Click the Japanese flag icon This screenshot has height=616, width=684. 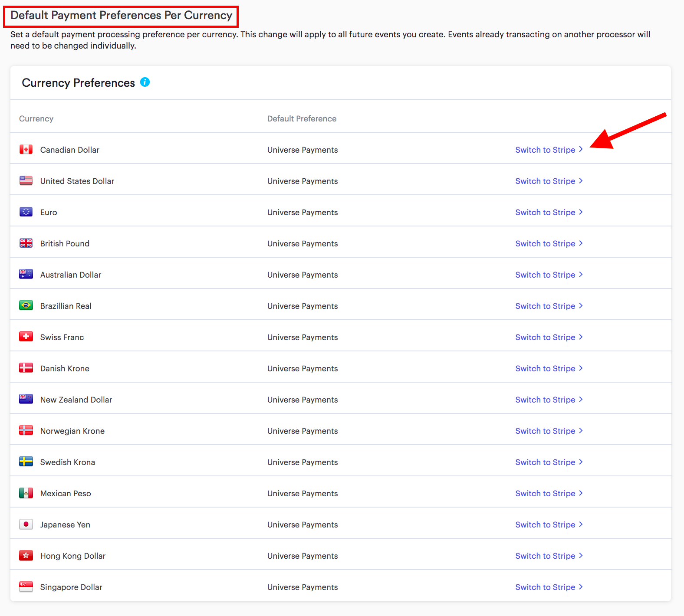(26, 524)
